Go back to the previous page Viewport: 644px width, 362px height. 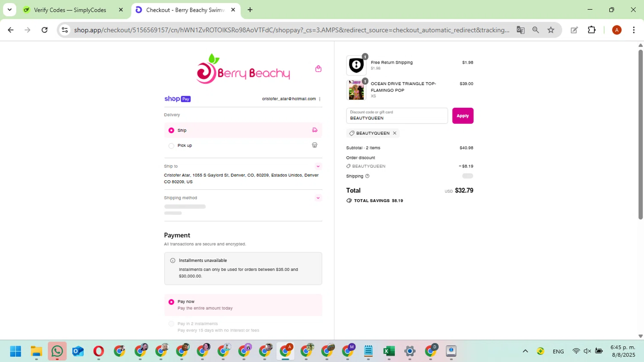[11, 30]
